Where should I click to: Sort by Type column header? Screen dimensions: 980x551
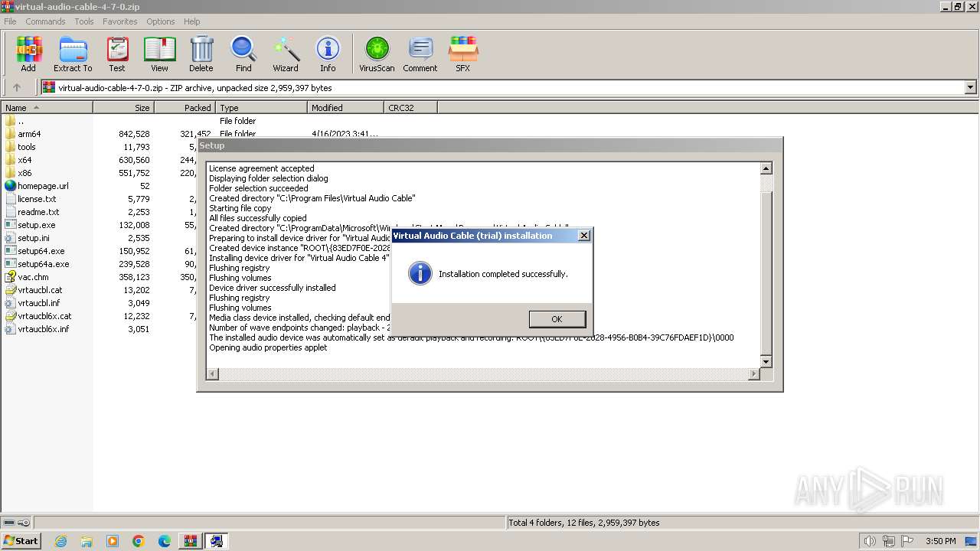pyautogui.click(x=261, y=108)
